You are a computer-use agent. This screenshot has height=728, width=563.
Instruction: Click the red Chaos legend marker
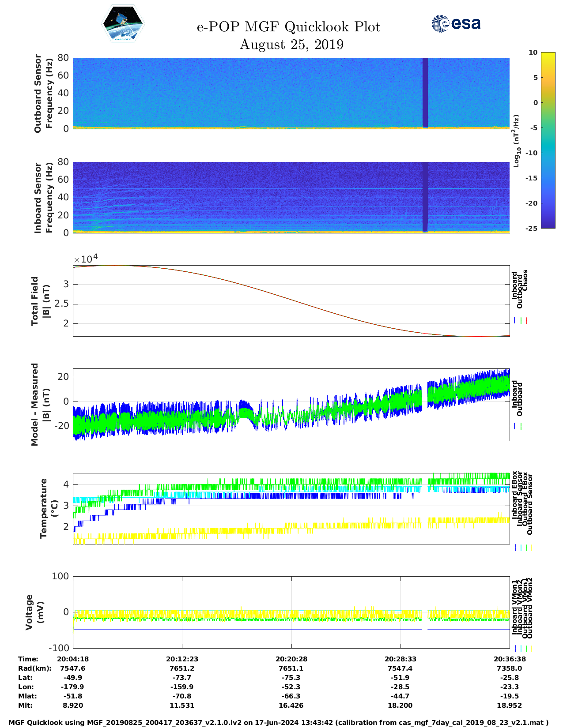[526, 321]
